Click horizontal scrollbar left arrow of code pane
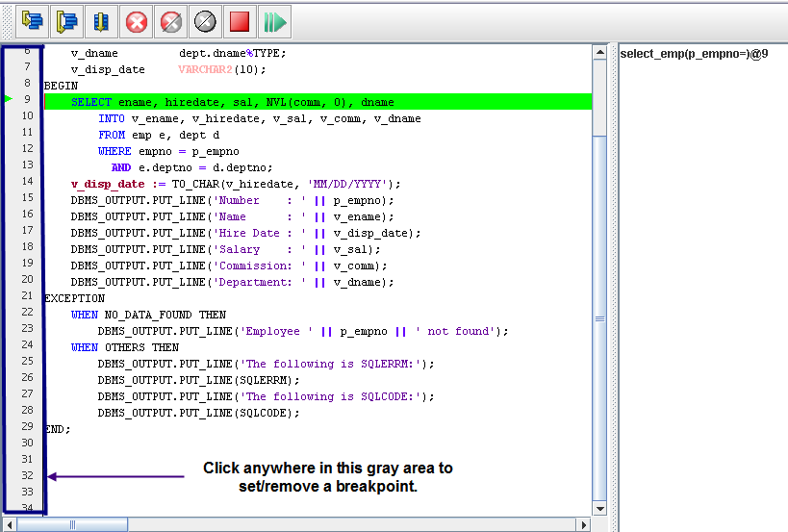Screen dimensions: 788x532 point(9,524)
